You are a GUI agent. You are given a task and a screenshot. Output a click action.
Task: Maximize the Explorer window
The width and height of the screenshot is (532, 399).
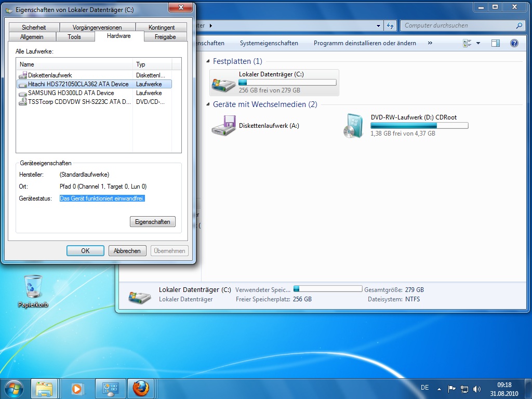pyautogui.click(x=495, y=7)
